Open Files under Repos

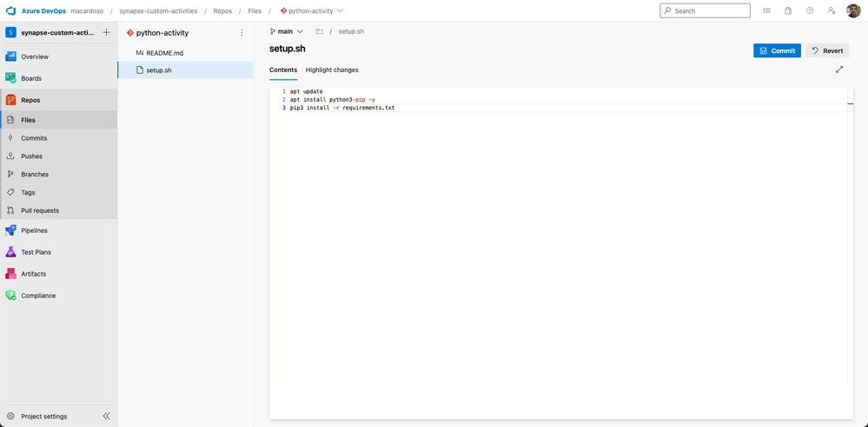[x=59, y=120]
